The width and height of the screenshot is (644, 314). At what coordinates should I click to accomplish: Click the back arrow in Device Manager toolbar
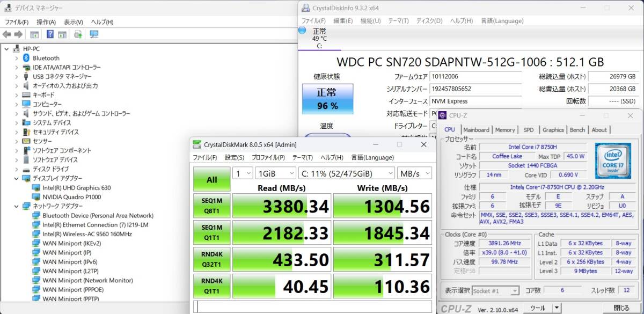(7, 34)
